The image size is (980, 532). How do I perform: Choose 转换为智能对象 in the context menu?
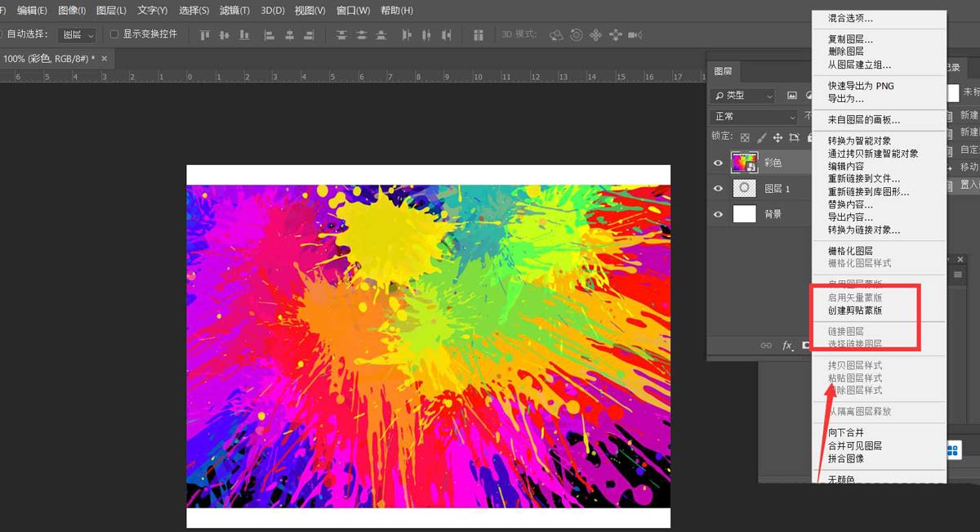859,141
